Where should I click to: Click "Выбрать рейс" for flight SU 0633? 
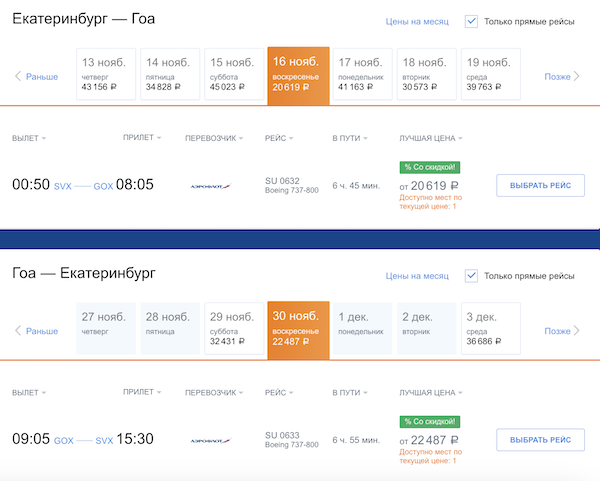540,440
